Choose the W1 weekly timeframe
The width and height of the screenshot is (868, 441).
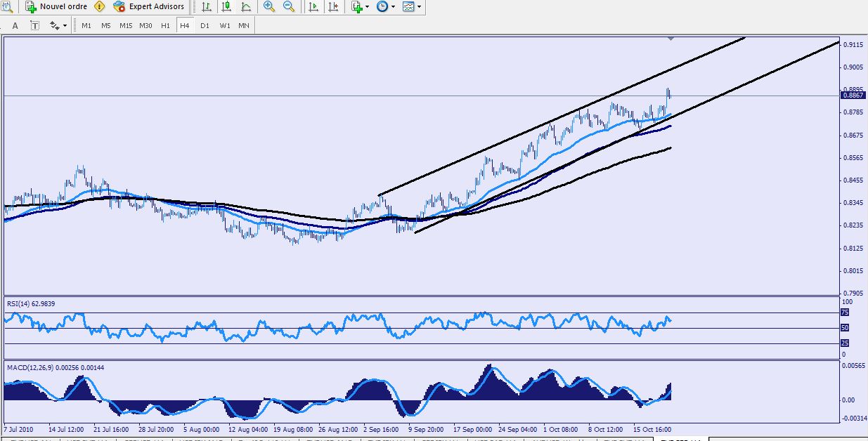tap(224, 25)
